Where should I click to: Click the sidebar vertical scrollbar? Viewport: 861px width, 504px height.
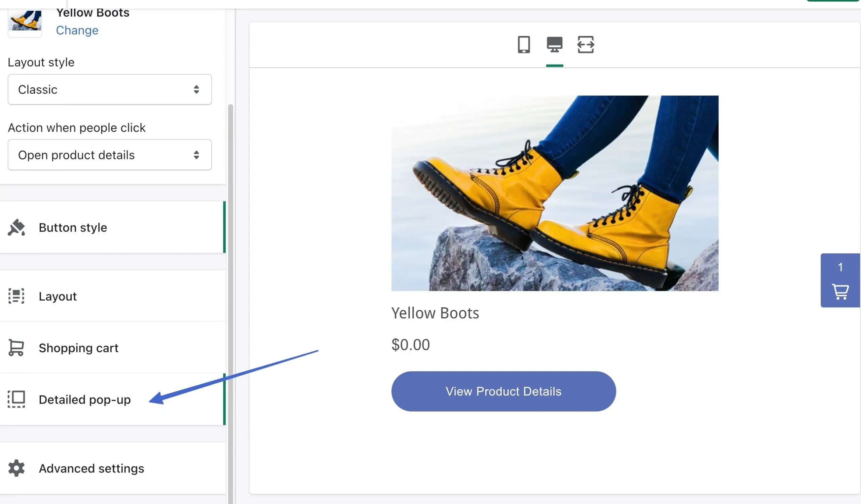(x=231, y=304)
